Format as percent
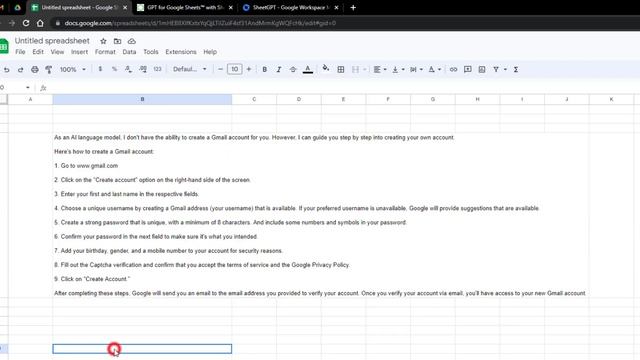Screen dimensions: 640x360 [x=114, y=69]
